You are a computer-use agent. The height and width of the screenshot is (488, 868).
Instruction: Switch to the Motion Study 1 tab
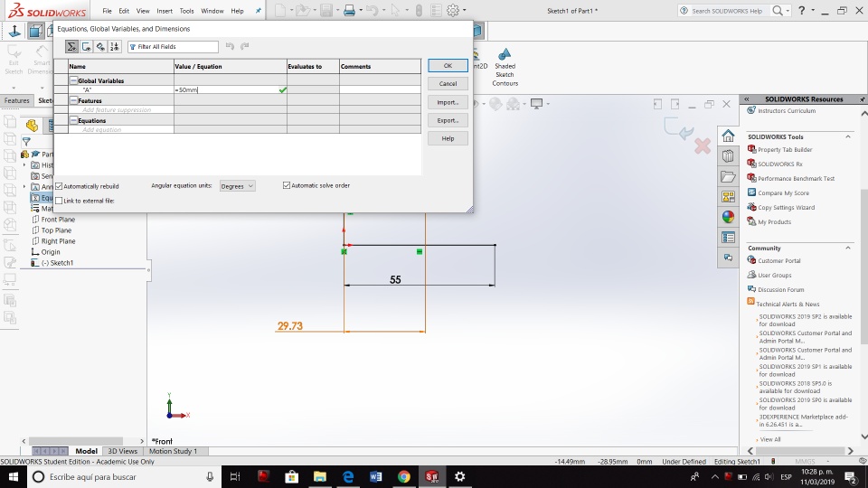(x=173, y=451)
